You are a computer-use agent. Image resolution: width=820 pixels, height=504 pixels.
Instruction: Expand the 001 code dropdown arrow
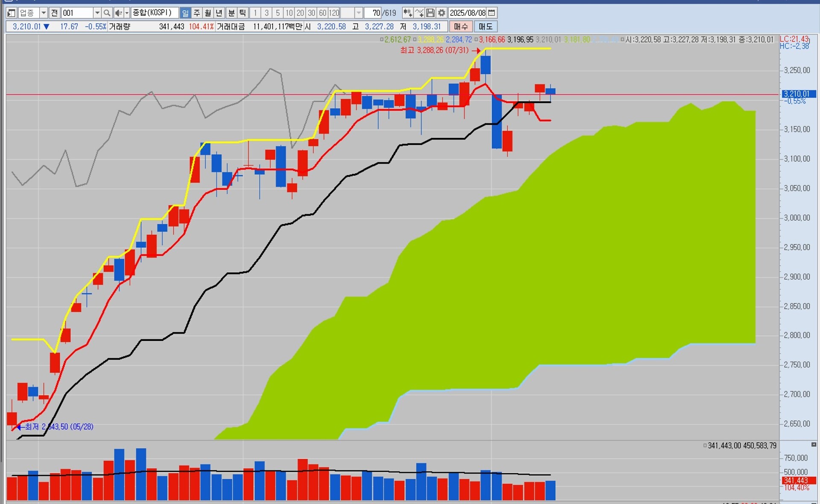pos(97,13)
